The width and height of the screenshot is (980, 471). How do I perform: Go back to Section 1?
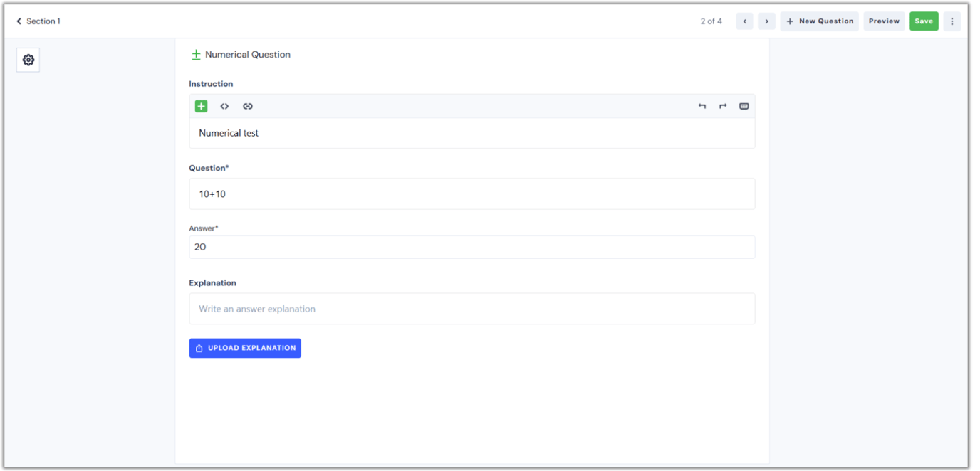(38, 21)
